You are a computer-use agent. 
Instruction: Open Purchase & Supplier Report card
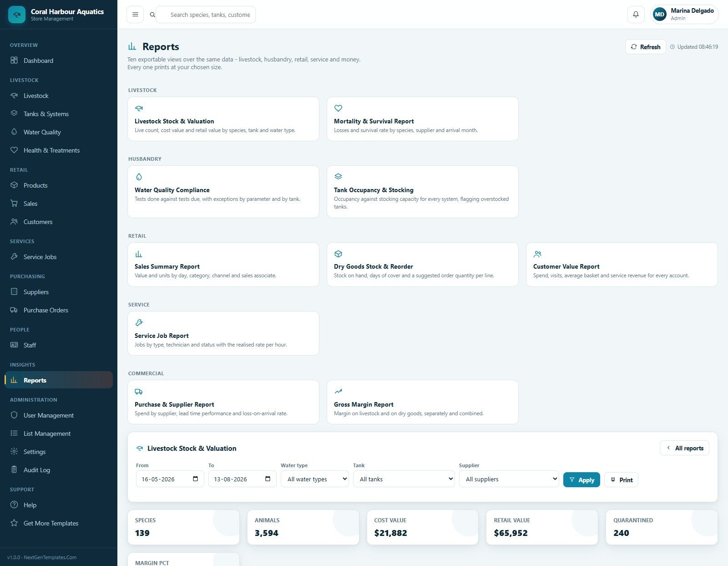223,402
